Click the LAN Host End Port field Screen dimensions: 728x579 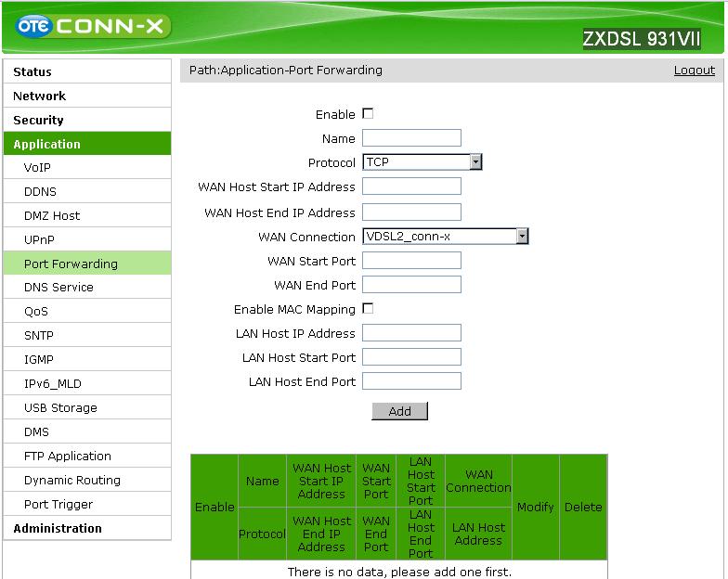click(412, 380)
